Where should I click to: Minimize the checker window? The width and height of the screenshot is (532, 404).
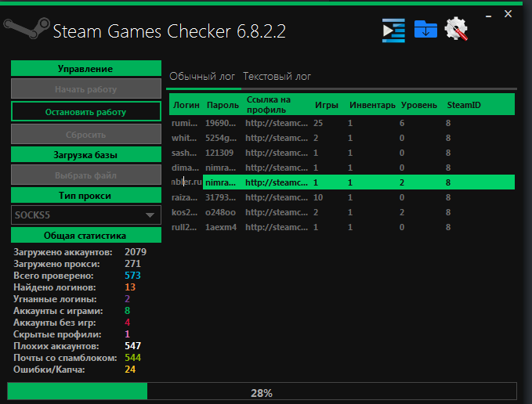[489, 16]
